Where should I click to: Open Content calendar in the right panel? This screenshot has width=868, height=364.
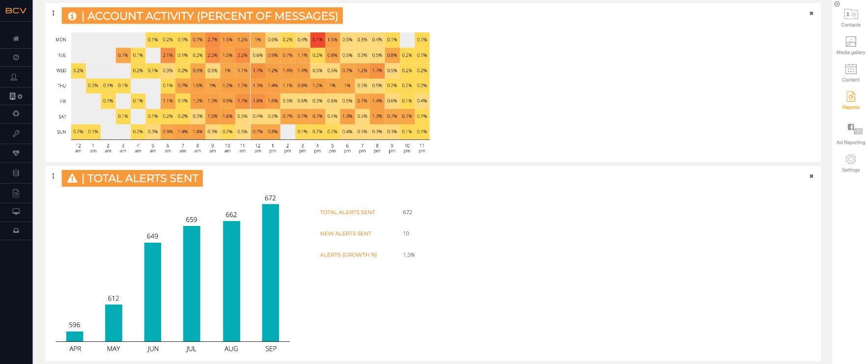851,73
